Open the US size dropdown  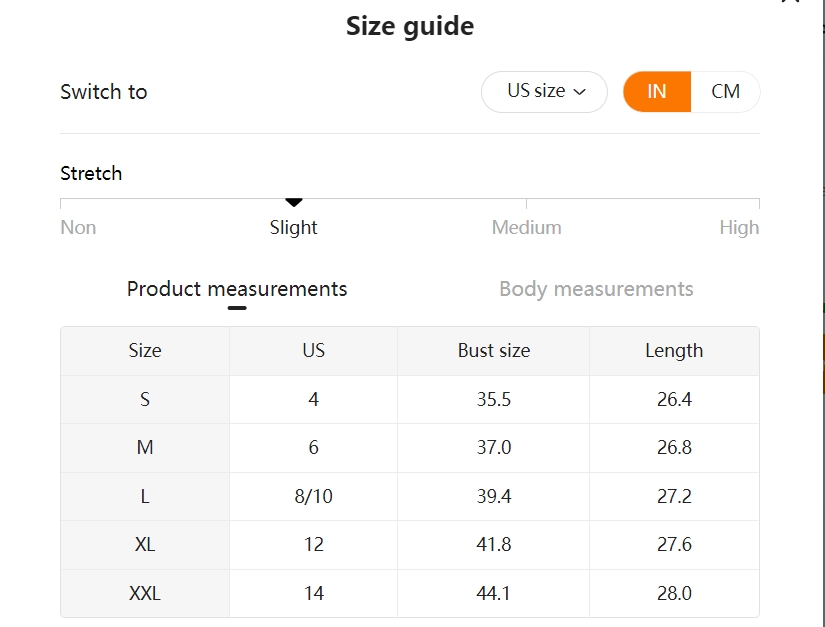pyautogui.click(x=544, y=92)
